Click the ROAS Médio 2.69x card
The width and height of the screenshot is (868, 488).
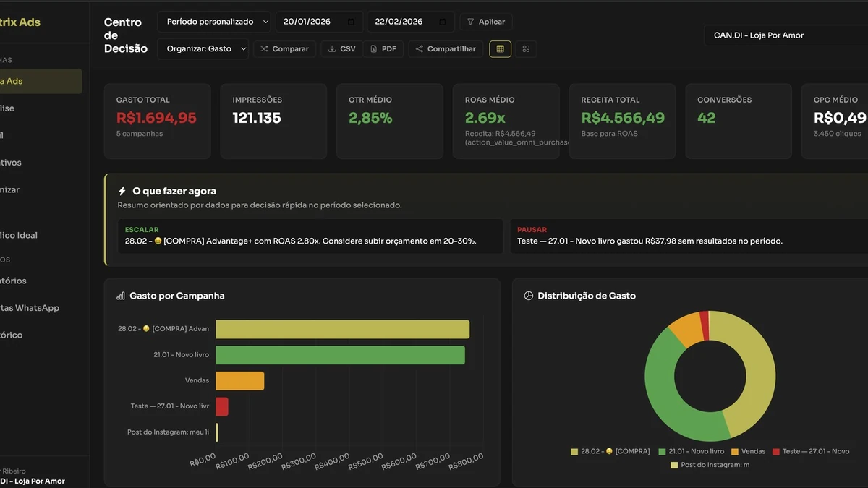506,121
